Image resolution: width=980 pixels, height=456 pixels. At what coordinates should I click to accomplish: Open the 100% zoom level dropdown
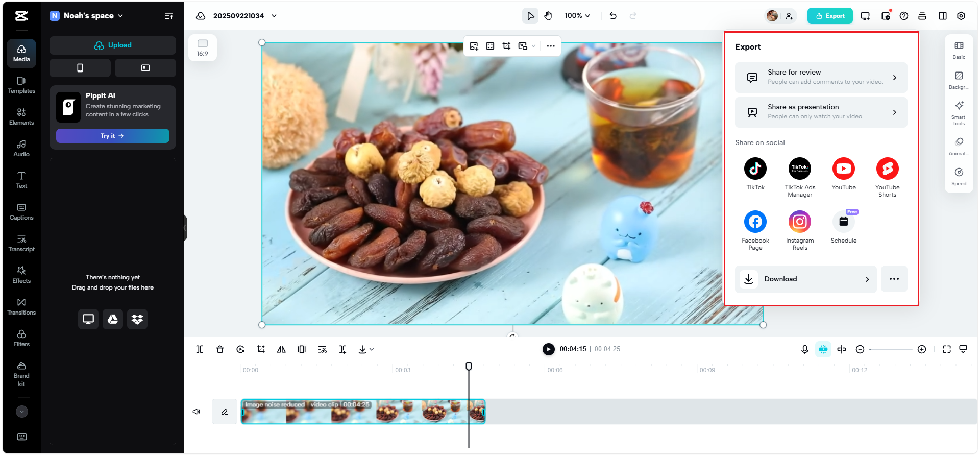(577, 16)
